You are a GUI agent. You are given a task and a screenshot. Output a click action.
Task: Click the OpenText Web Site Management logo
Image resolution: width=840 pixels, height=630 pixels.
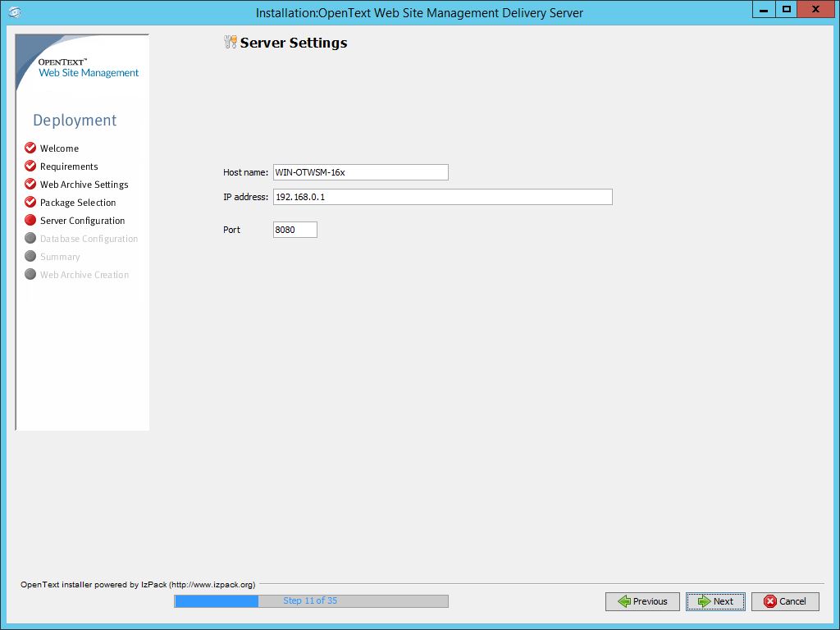89,68
